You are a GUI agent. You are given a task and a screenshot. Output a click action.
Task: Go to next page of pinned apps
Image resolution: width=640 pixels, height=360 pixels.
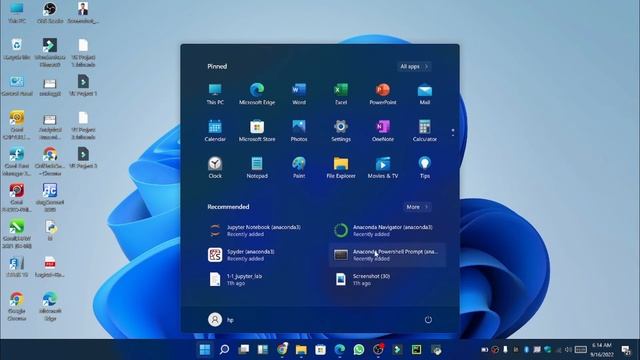(x=453, y=135)
